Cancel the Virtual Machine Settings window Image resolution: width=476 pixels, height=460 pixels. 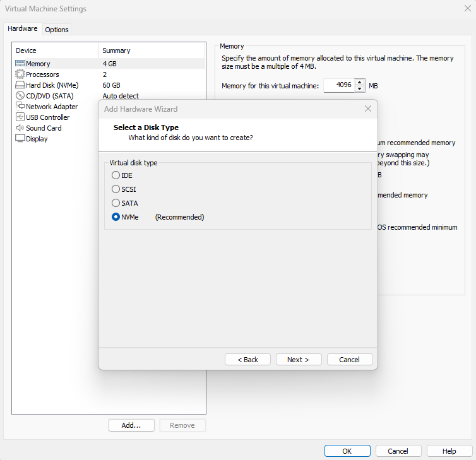[398, 451]
